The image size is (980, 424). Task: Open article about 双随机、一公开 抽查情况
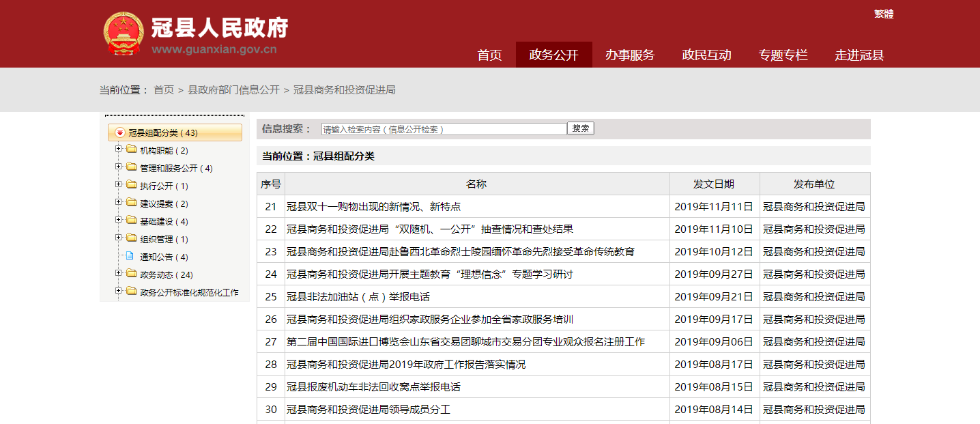point(430,229)
